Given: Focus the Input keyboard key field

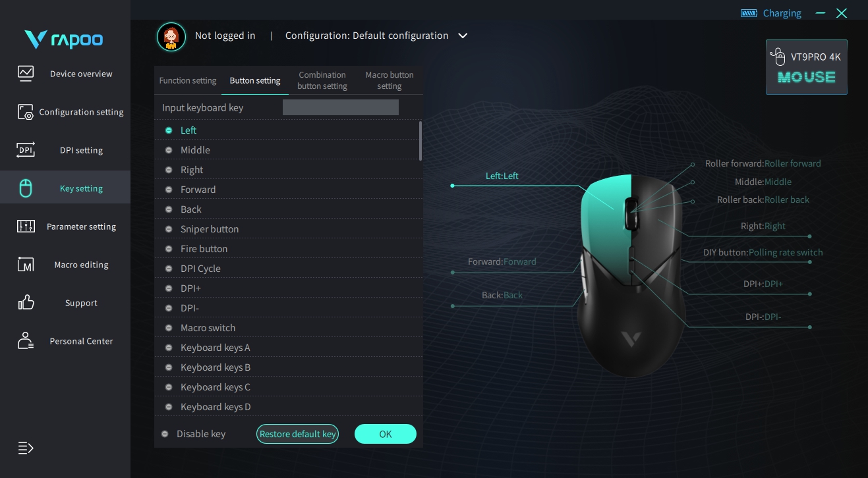Looking at the screenshot, I should point(341,107).
